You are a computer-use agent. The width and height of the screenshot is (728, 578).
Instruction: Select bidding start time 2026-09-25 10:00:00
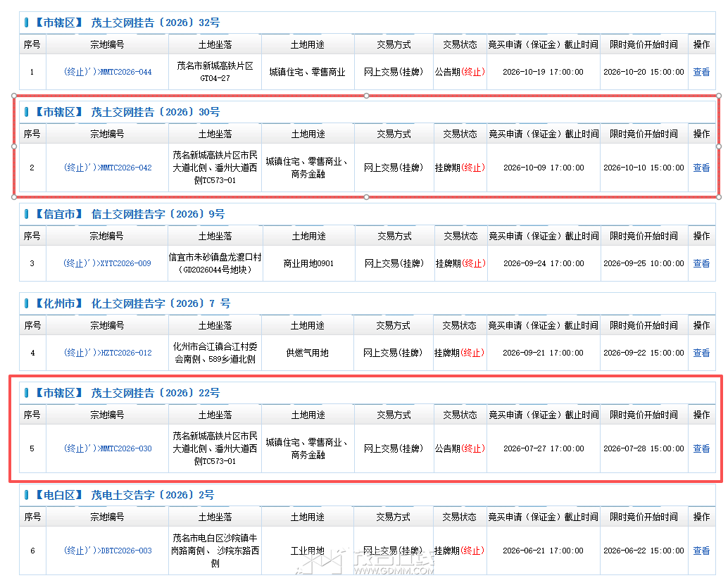click(644, 263)
